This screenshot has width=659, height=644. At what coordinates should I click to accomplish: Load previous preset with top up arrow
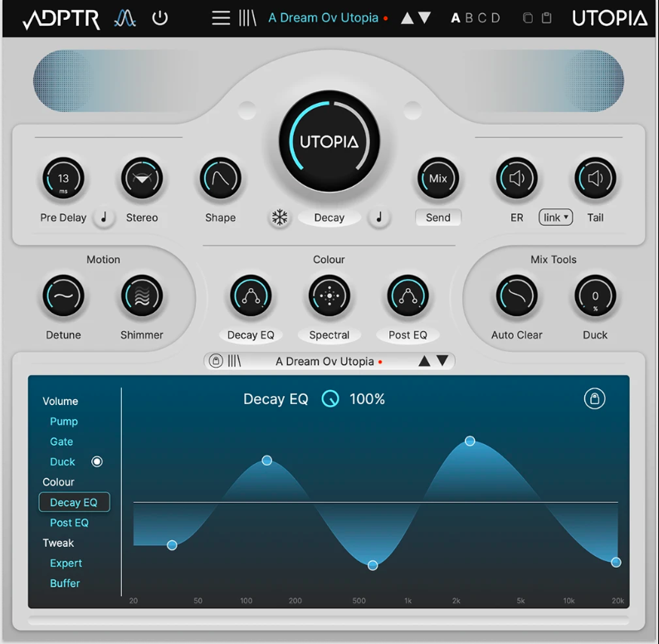[407, 18]
